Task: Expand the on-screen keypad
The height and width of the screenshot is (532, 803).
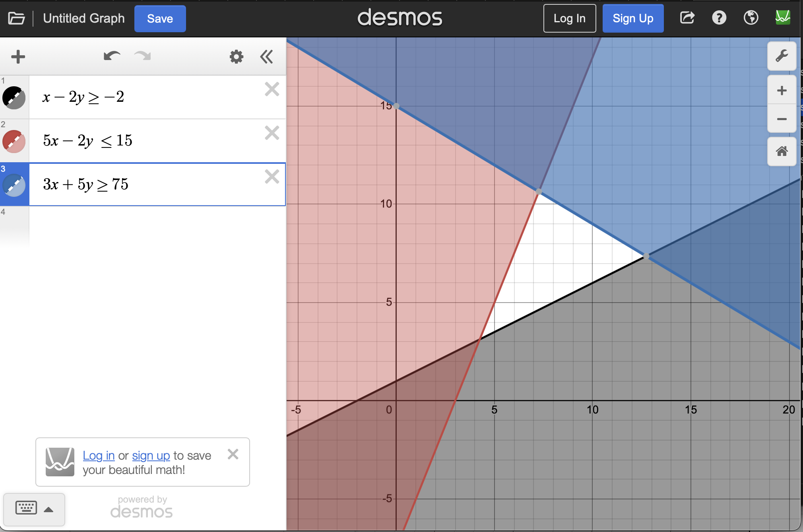Action: pos(34,509)
